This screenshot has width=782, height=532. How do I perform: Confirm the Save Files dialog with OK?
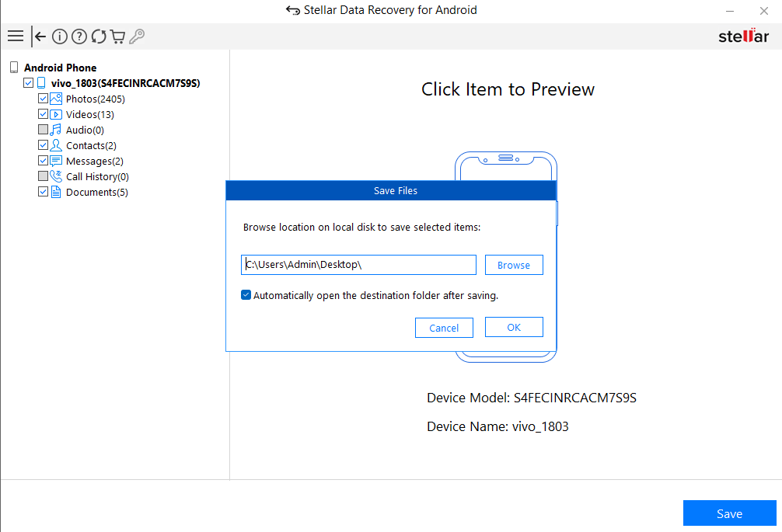click(x=514, y=327)
